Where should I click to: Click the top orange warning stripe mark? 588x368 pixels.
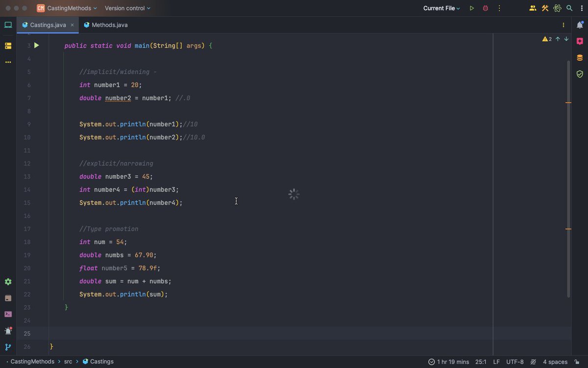click(568, 103)
